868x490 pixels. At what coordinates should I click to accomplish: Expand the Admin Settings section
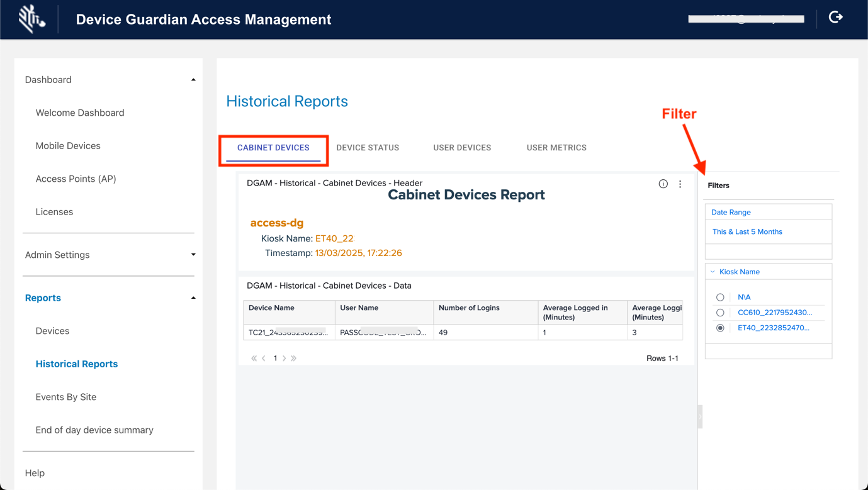coord(193,255)
